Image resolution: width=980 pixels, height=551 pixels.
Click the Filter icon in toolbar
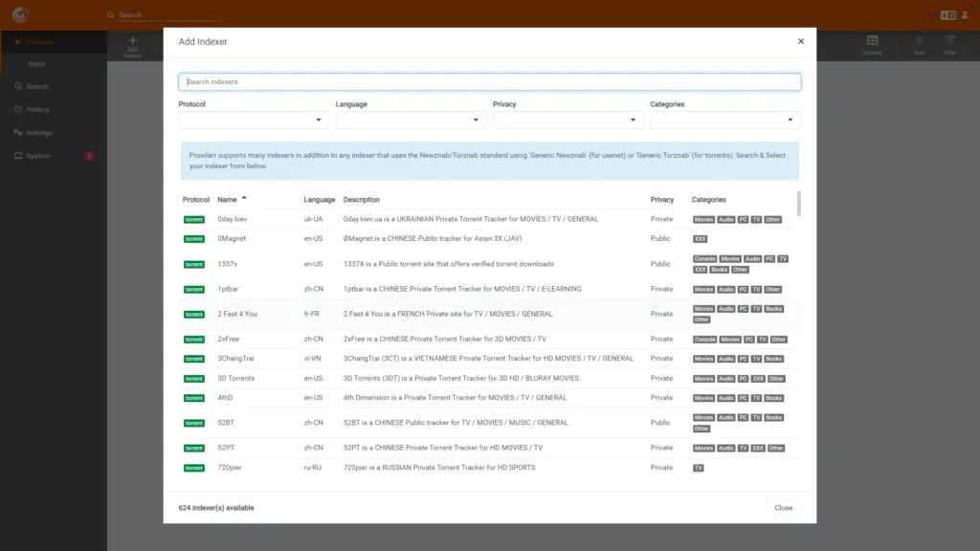click(x=949, y=41)
